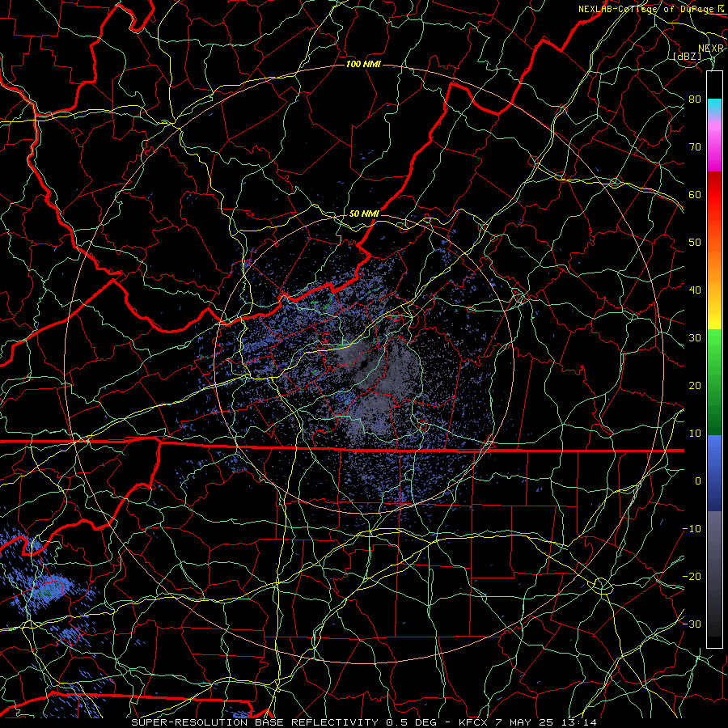728x728 pixels.
Task: Click the [dBZ] legend unit label
Action: pyautogui.click(x=688, y=56)
